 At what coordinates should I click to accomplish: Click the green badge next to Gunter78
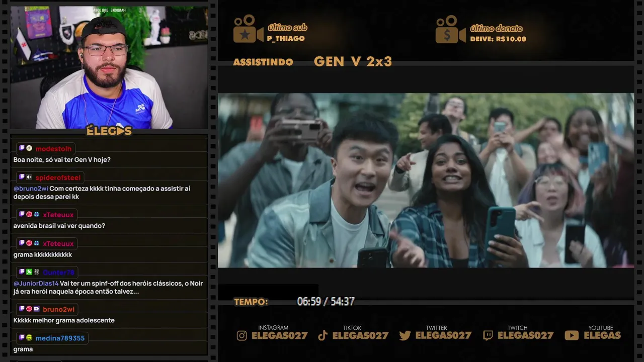[29, 272]
